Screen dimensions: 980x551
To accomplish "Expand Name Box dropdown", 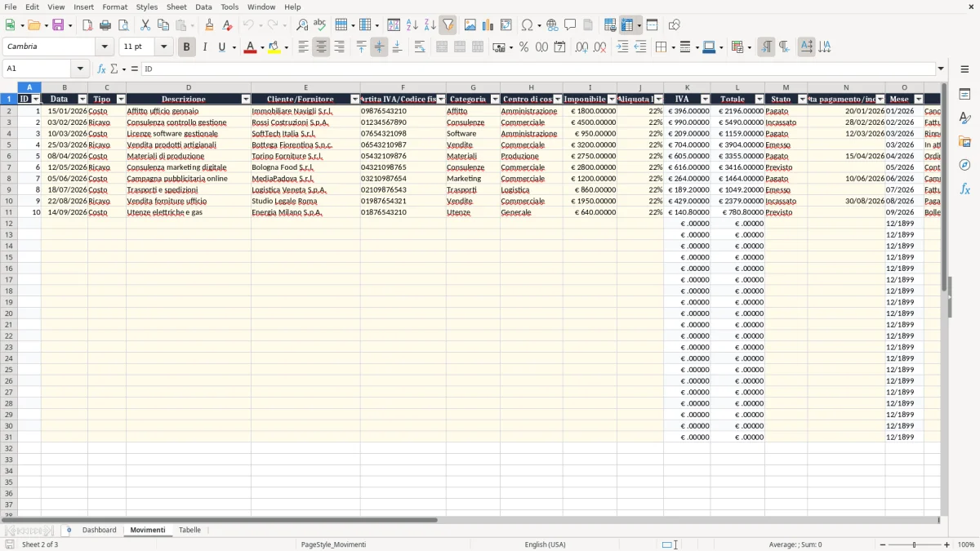I will [x=80, y=69].
